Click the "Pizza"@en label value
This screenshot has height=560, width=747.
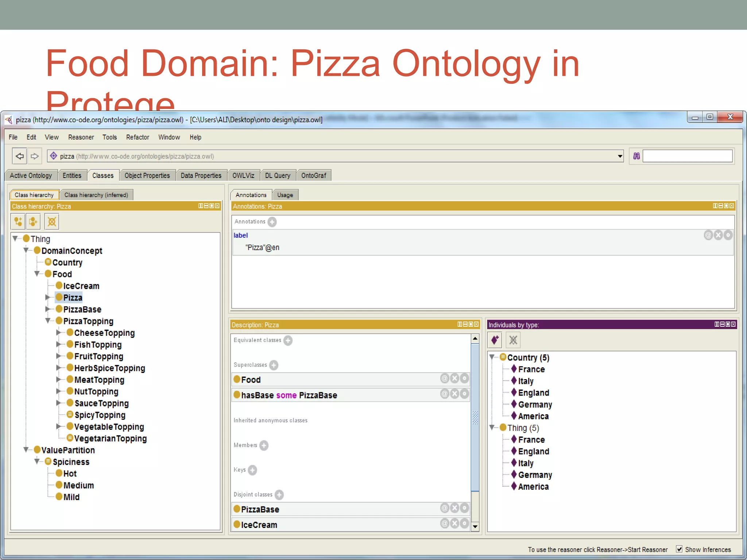(262, 248)
